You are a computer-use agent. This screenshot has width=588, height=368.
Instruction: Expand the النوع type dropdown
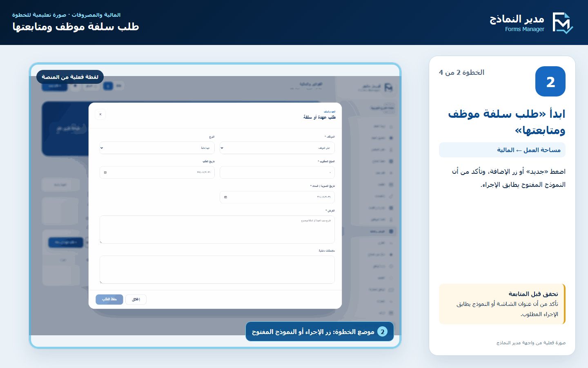point(157,148)
